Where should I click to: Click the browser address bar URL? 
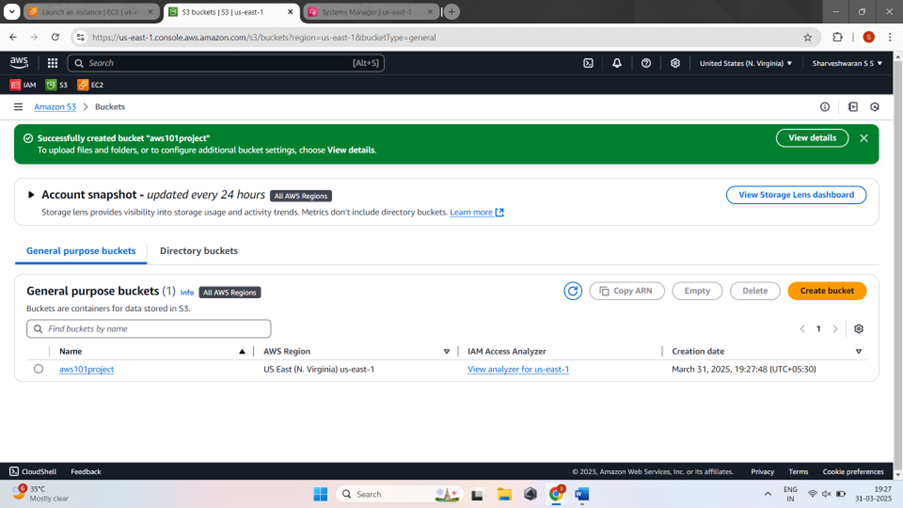click(x=264, y=37)
